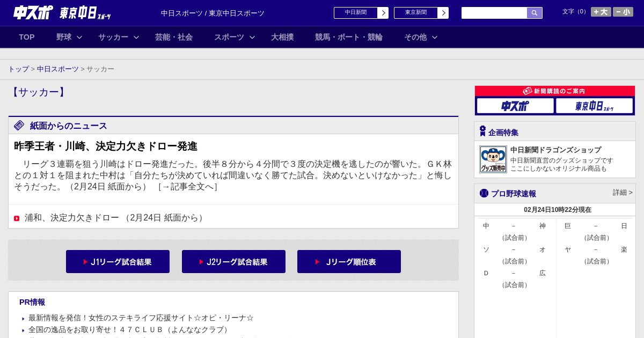The width and height of the screenshot is (644, 338).
Task: Click the 新聞購読のご案内 red banner
Action: tap(555, 91)
